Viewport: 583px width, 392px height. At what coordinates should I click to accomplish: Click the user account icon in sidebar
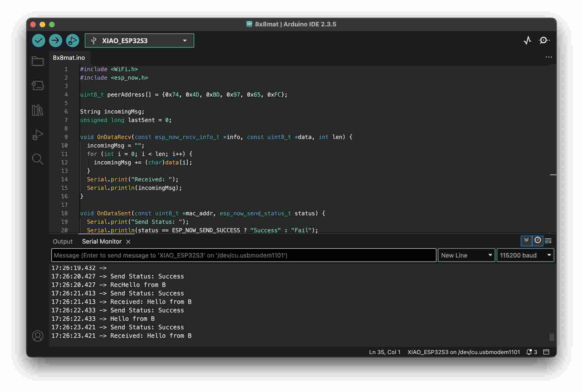(38, 336)
